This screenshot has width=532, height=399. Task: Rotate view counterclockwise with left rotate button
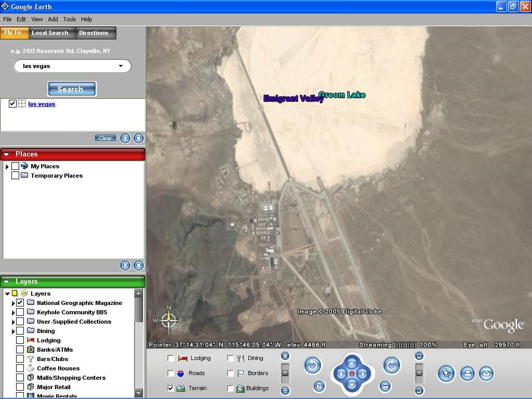(x=312, y=365)
